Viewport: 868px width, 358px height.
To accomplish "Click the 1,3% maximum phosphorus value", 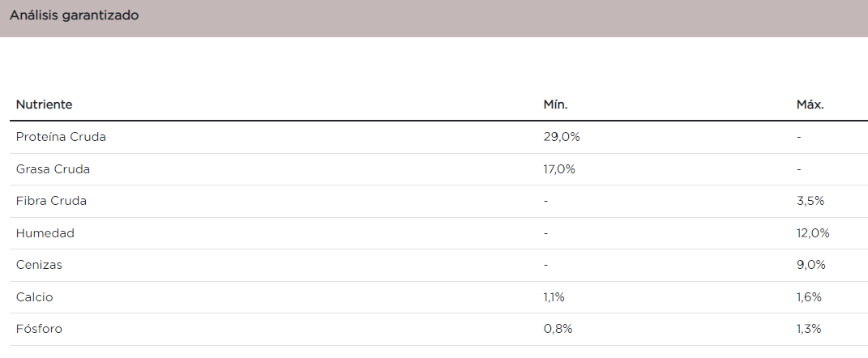I will pos(810,329).
